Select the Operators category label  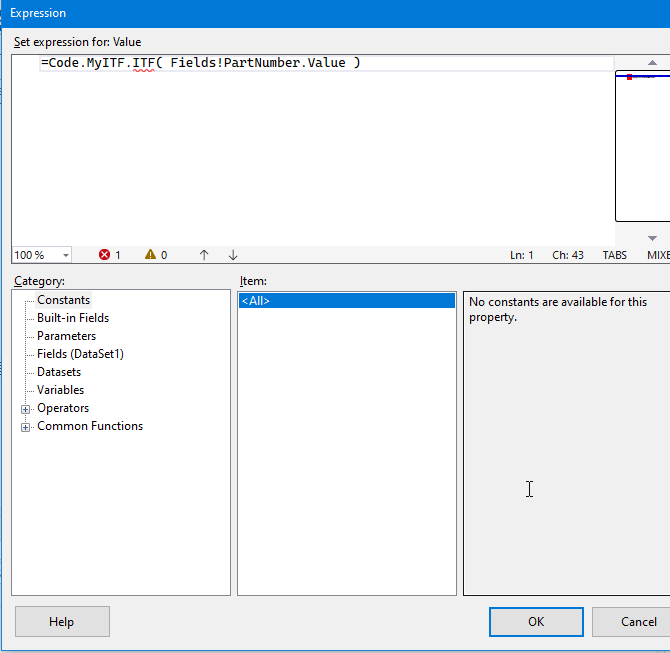point(63,408)
